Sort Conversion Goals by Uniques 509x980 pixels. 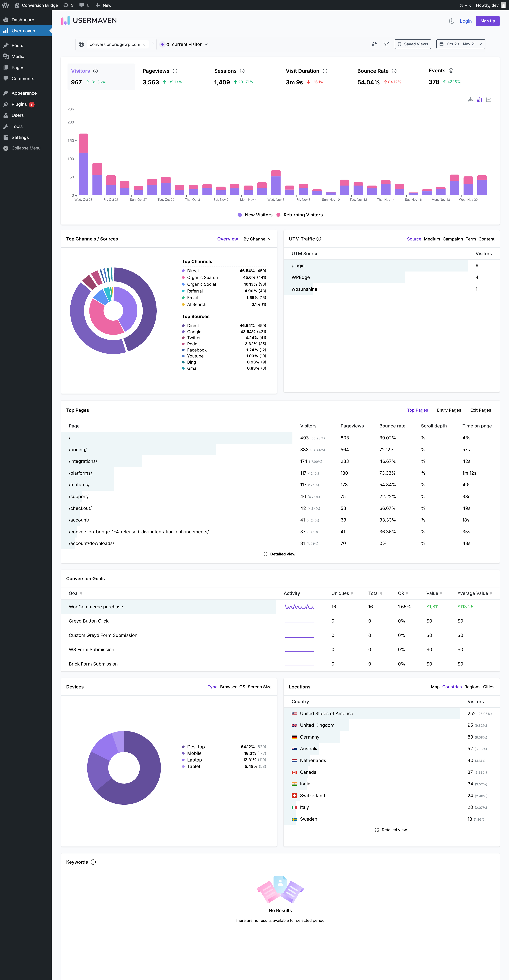(x=342, y=593)
